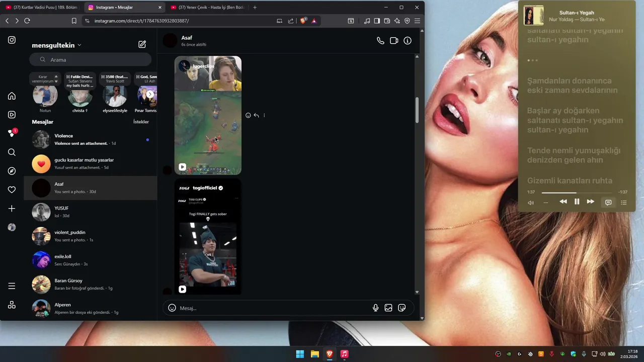Open the Brave Wallet icon
This screenshot has height=362, width=644.
[x=387, y=21]
